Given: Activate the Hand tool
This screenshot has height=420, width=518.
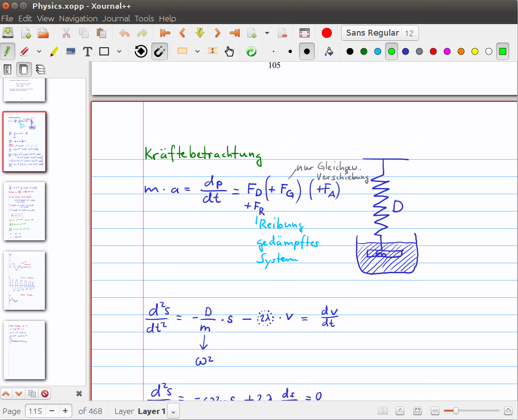Looking at the screenshot, I should tap(230, 51).
